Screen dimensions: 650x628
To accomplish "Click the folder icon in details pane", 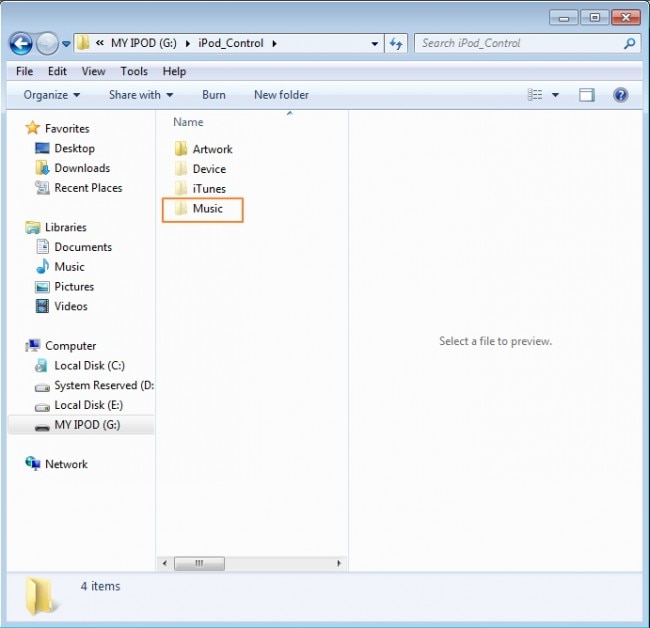I will pyautogui.click(x=40, y=595).
